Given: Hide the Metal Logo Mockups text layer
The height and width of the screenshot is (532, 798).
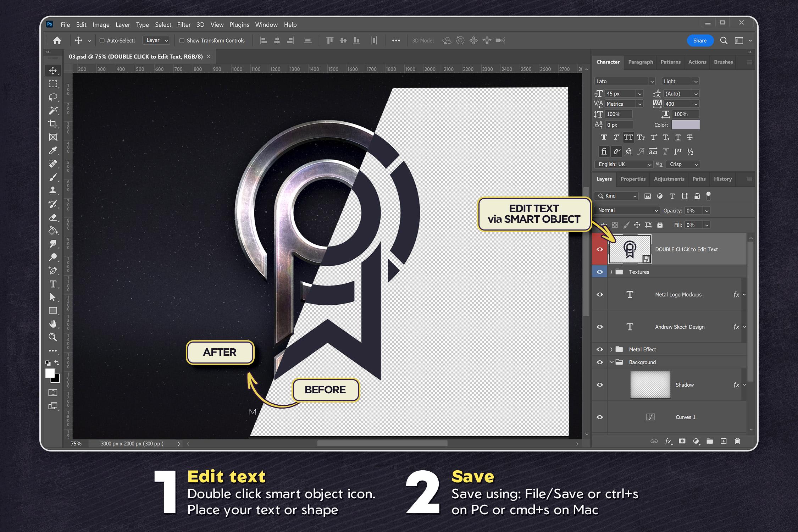Looking at the screenshot, I should [x=599, y=294].
